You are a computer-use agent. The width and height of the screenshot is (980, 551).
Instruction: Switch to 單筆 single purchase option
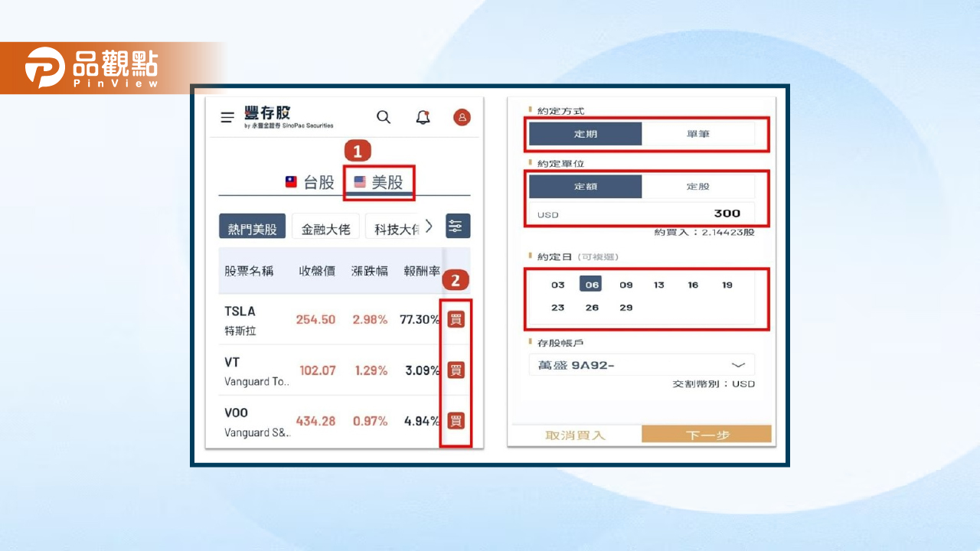click(x=697, y=134)
